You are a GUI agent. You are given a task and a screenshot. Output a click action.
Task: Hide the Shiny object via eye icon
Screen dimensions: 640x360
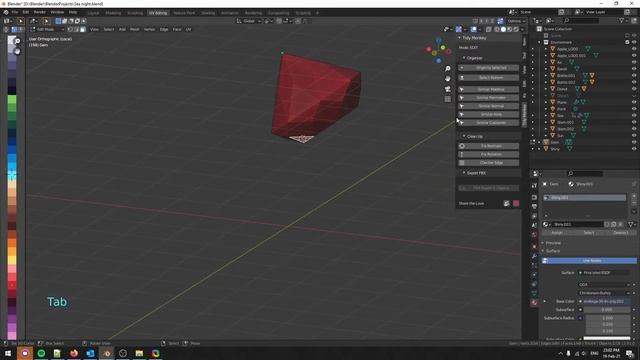coord(634,149)
